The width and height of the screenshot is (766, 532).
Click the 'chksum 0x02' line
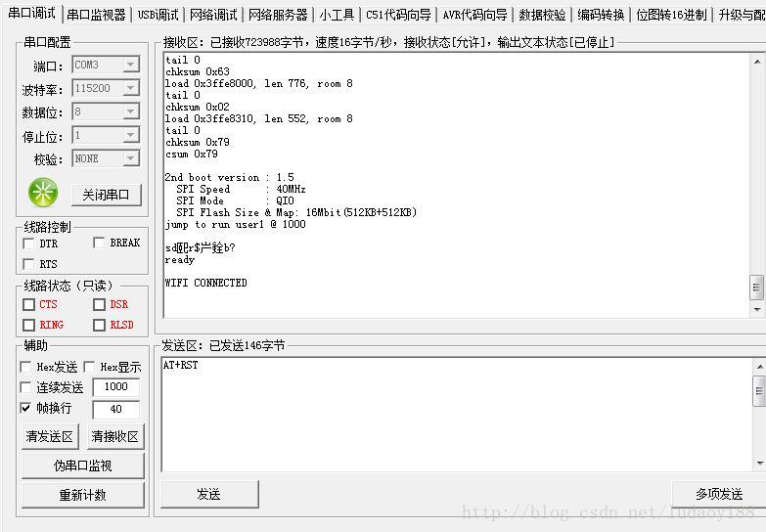[x=197, y=107]
